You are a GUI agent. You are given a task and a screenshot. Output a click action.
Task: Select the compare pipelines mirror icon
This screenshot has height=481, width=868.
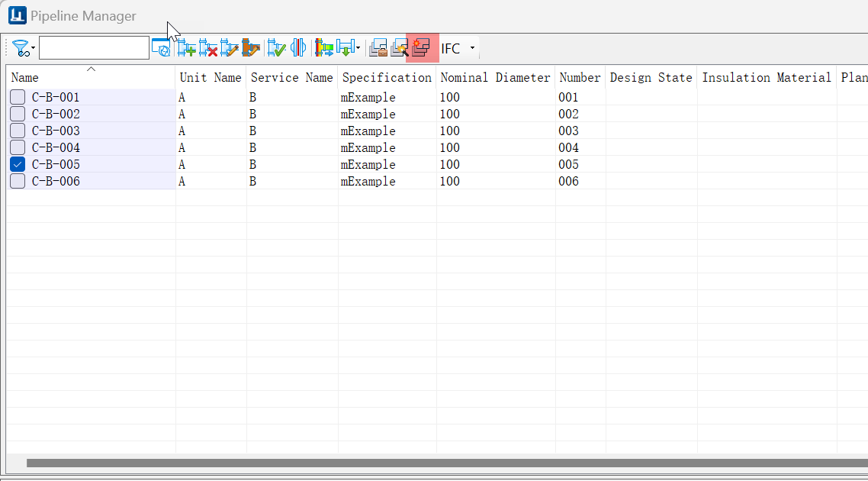(x=298, y=47)
